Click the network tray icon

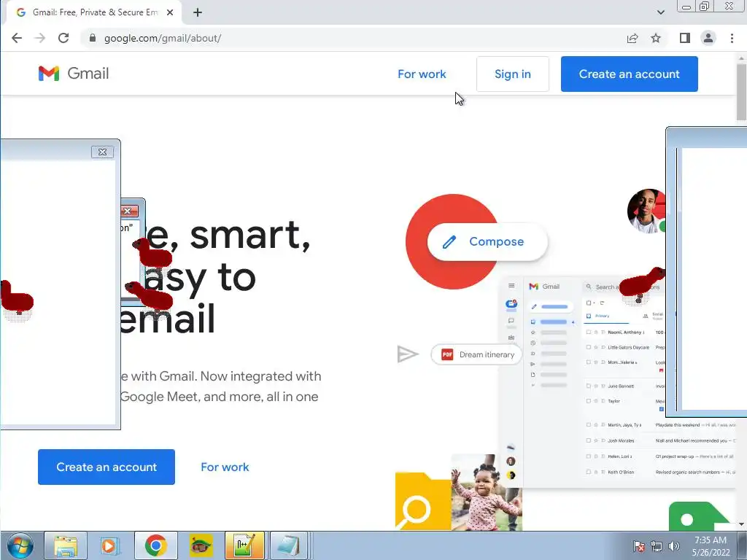(x=657, y=546)
